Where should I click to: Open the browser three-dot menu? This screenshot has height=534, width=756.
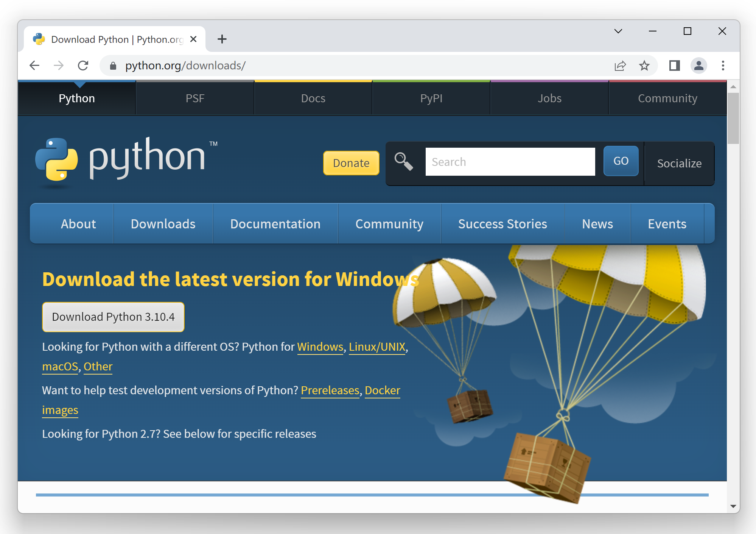click(723, 66)
